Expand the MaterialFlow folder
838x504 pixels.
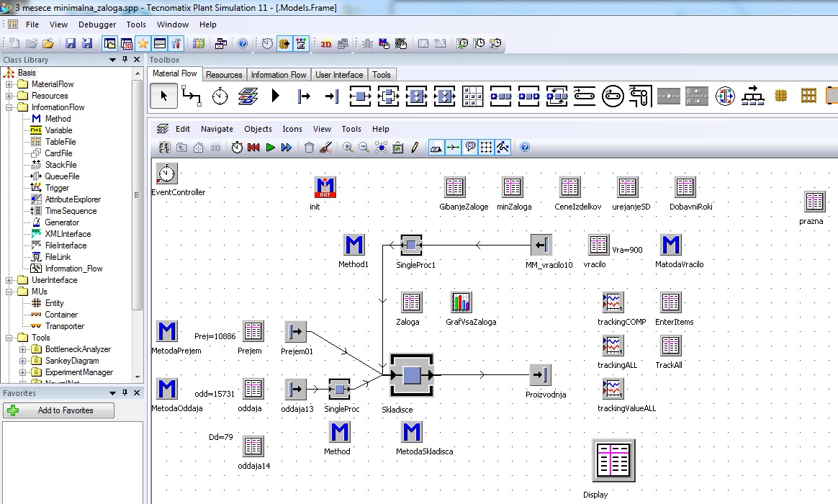(x=10, y=84)
